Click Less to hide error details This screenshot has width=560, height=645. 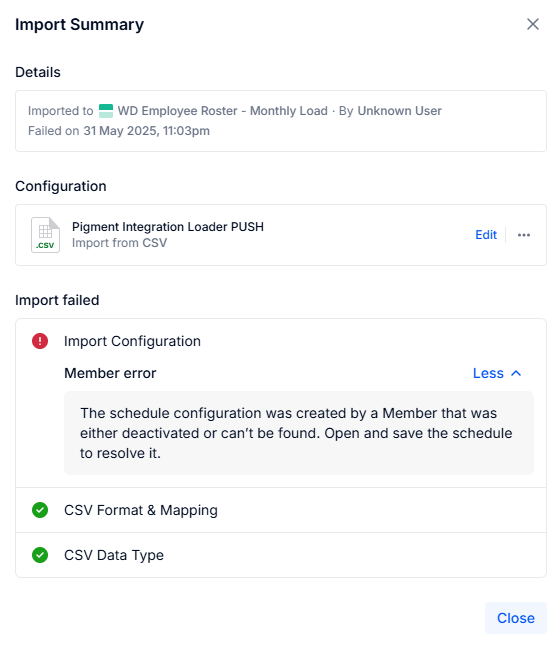pos(488,373)
